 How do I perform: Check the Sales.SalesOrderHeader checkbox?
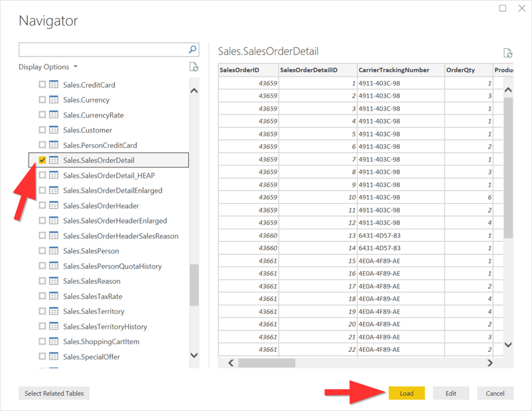(42, 205)
